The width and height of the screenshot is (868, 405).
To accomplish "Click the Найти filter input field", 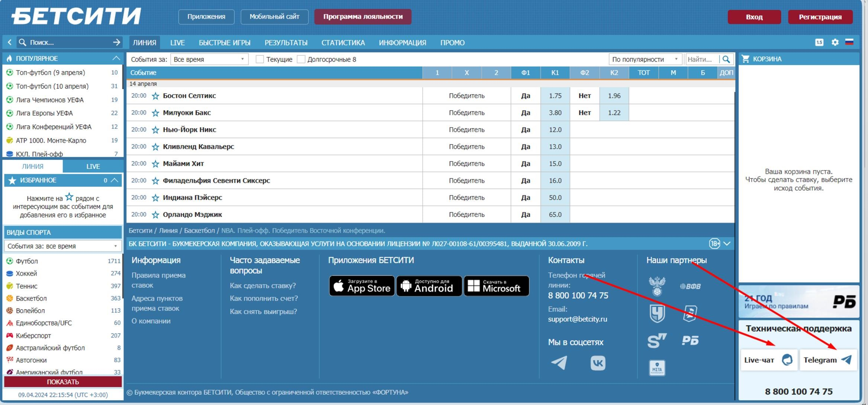I will [x=702, y=59].
